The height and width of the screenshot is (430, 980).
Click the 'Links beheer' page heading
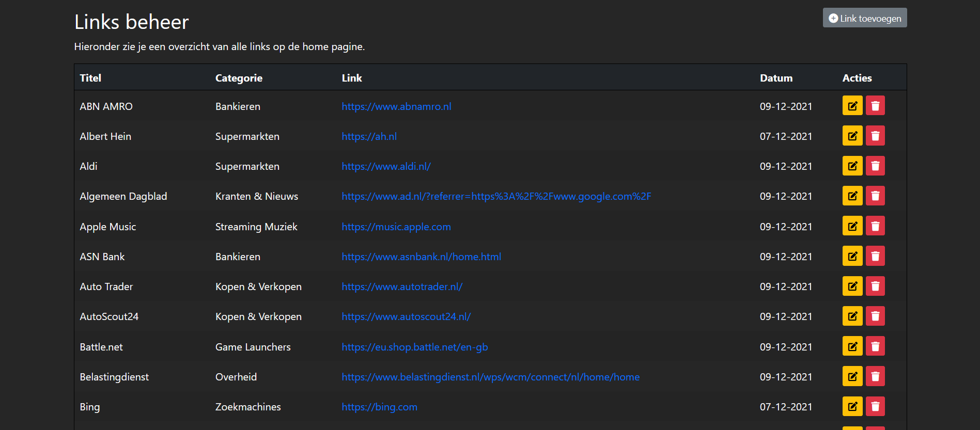coord(132,22)
